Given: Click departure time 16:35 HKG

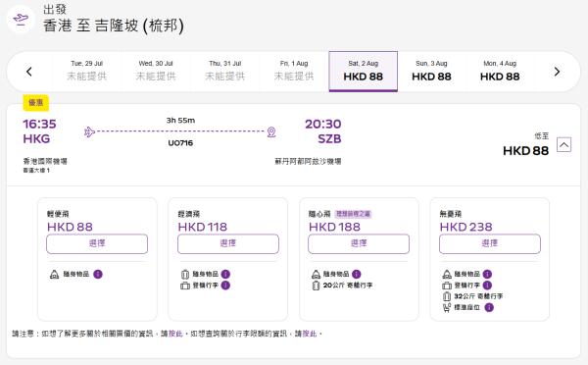Looking at the screenshot, I should pos(39,131).
